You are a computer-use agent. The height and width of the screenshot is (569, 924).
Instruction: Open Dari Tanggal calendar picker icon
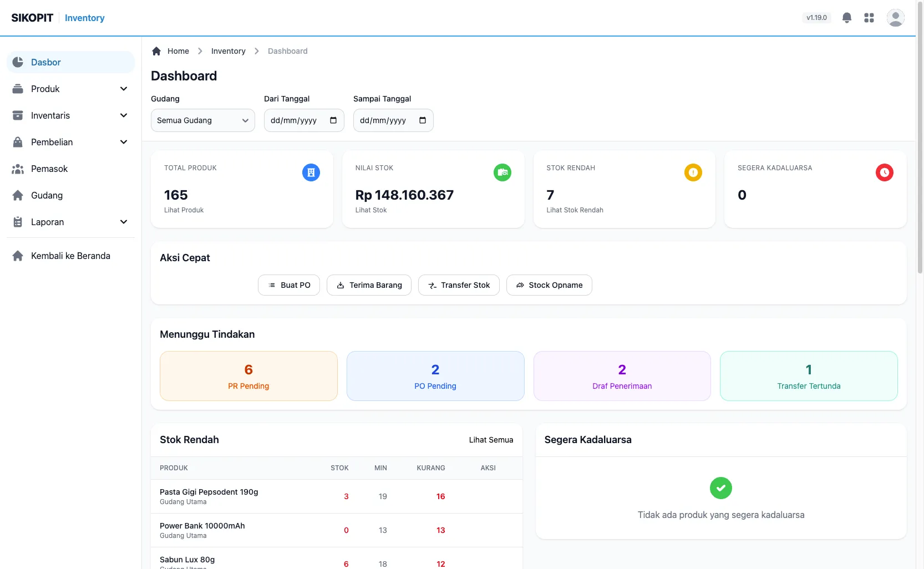333,120
